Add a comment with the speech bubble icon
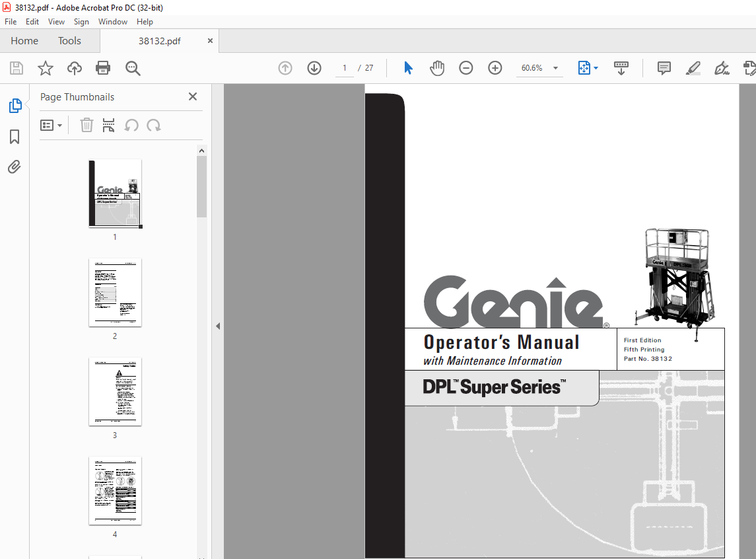This screenshot has height=559, width=756. tap(664, 68)
